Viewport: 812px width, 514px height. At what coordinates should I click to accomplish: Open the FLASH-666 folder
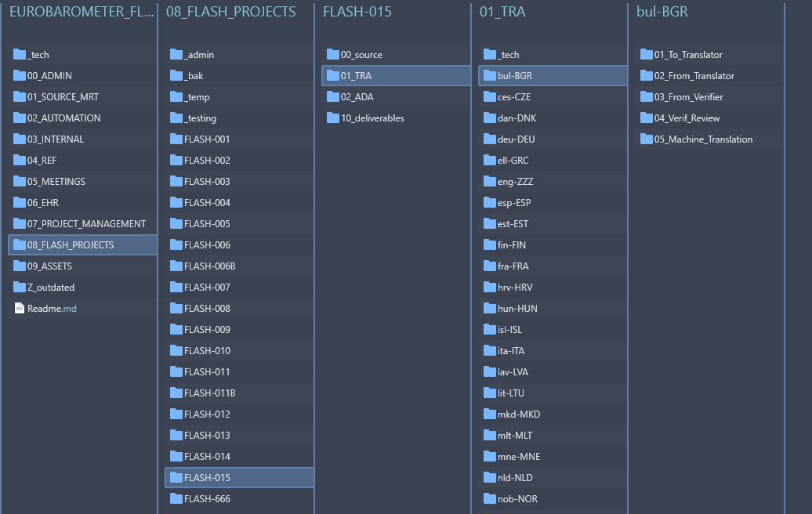coord(239,499)
